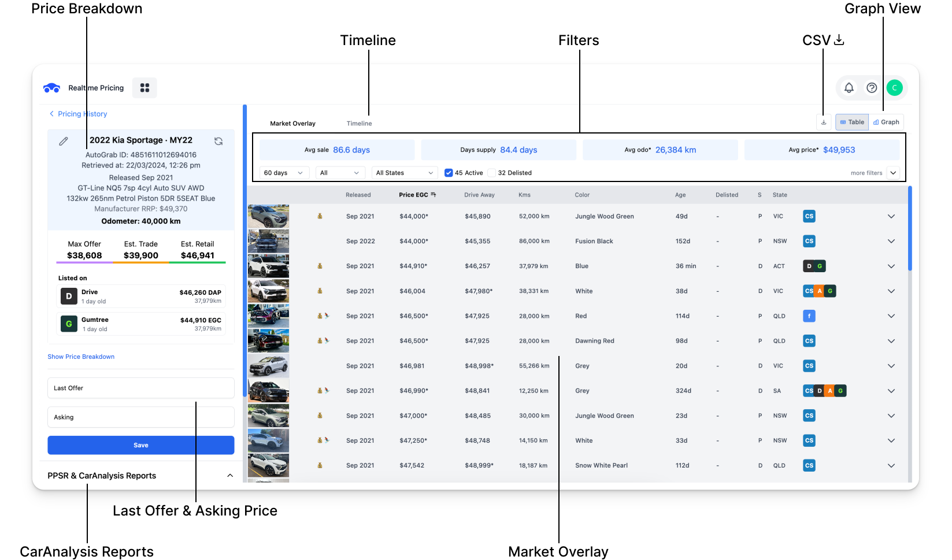Open thumbnail of Fusion Black car
Image resolution: width=952 pixels, height=560 pixels.
tap(268, 241)
